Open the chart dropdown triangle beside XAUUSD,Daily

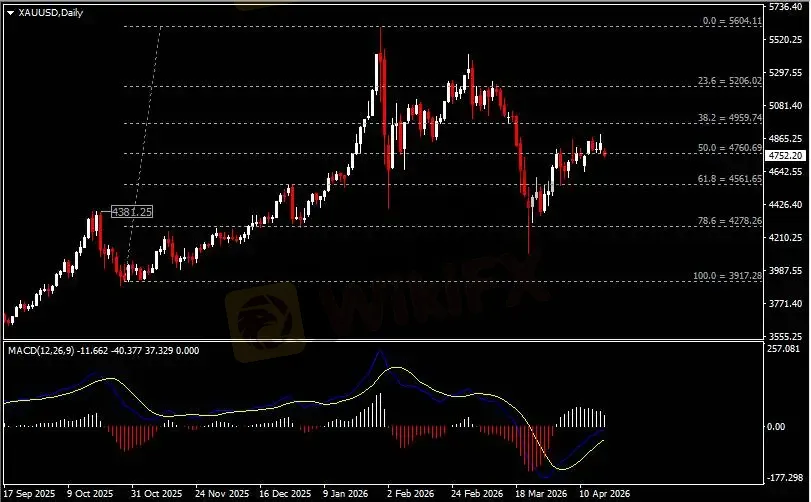[10, 13]
